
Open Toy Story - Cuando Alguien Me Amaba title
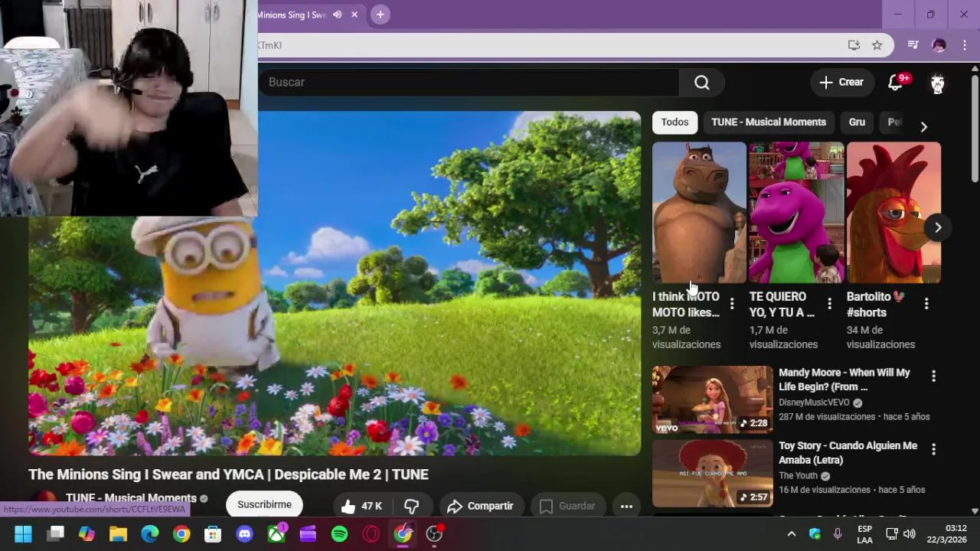coord(848,452)
